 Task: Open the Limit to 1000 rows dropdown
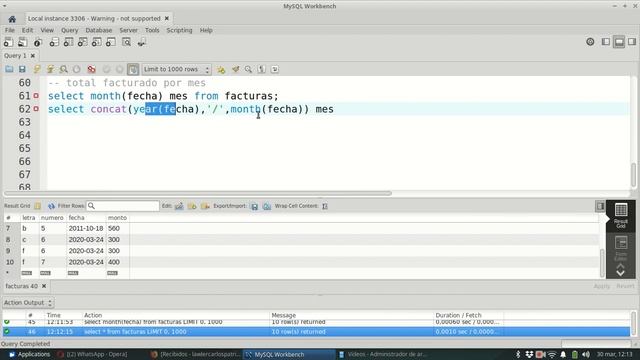pyautogui.click(x=176, y=69)
